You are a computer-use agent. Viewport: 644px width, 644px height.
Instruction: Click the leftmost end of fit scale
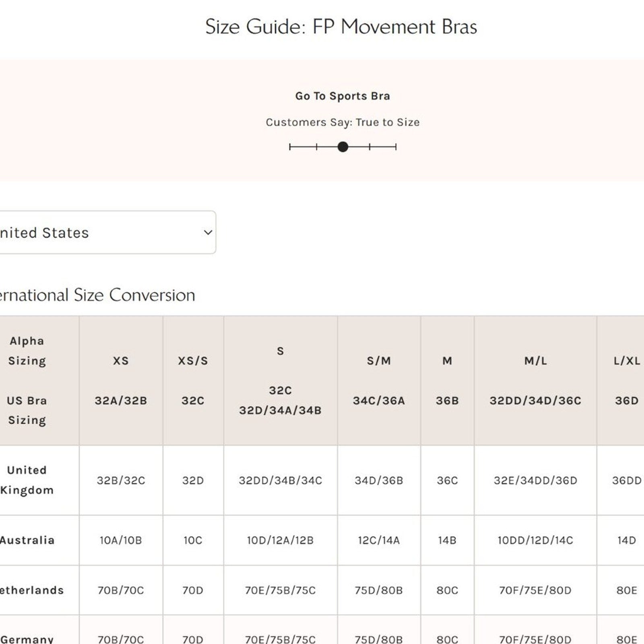pyautogui.click(x=290, y=147)
